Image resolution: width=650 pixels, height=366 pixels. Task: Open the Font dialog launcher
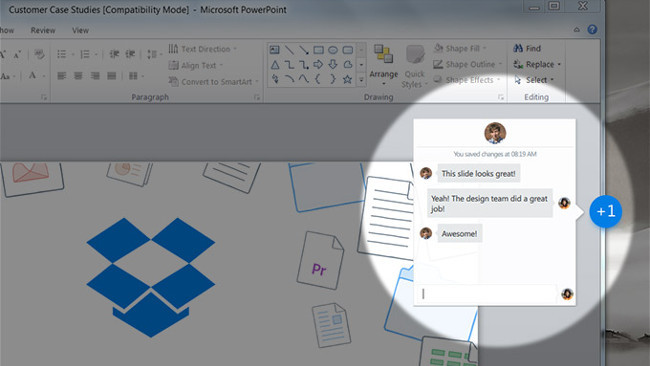click(44, 97)
